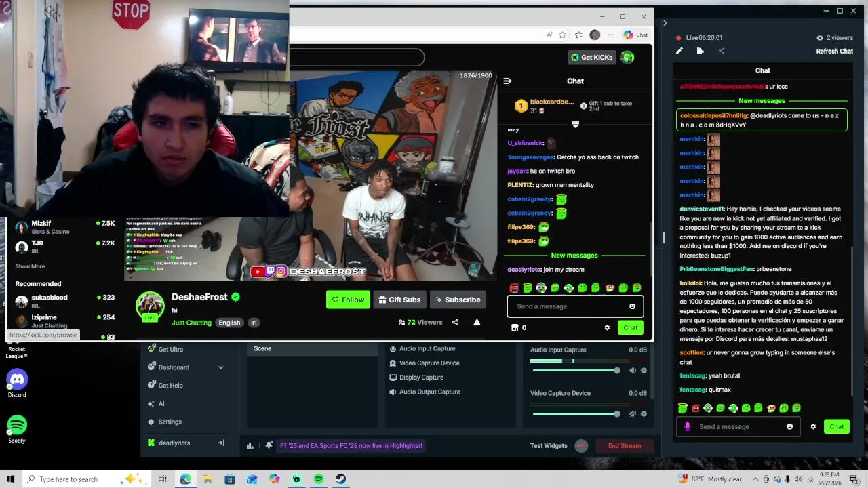Open Audio Input Capture mixer settings
The height and width of the screenshot is (488, 868).
(644, 371)
